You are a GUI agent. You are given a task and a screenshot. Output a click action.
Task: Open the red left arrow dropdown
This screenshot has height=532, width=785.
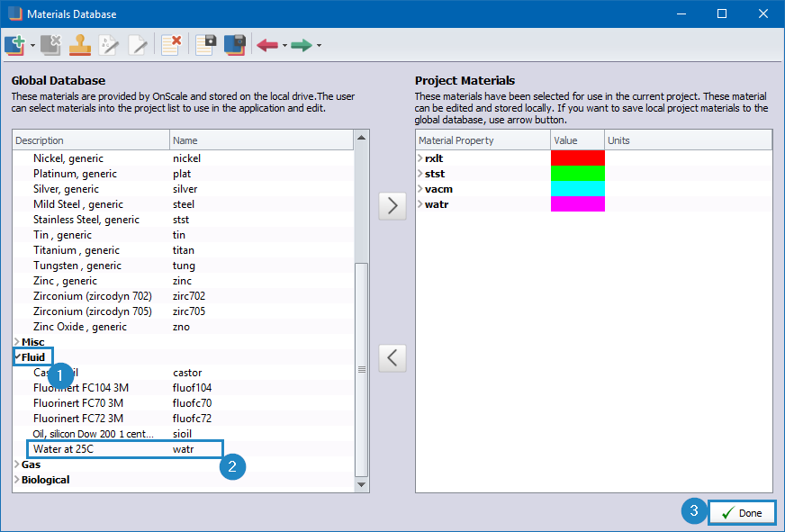[284, 46]
